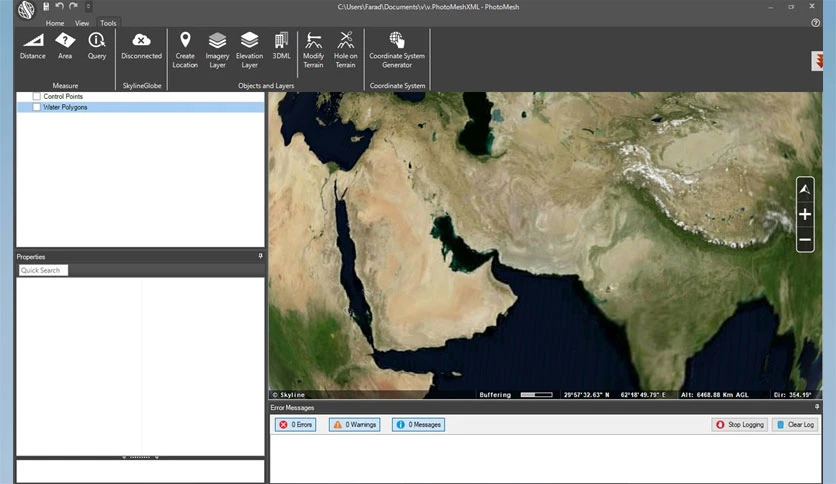The height and width of the screenshot is (484, 836).
Task: Toggle the 0 Messages filter
Action: (x=419, y=425)
